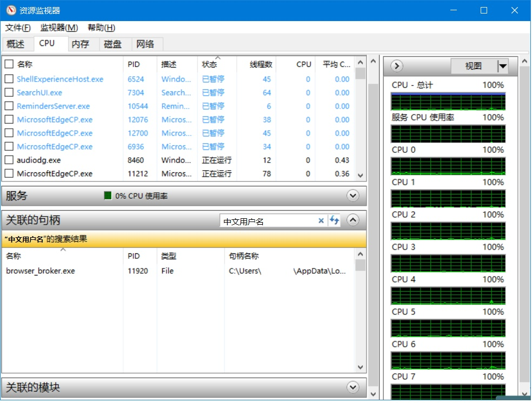This screenshot has height=403, width=532.
Task: Check the ShellExperienceHost.exe process box
Action: [9, 79]
